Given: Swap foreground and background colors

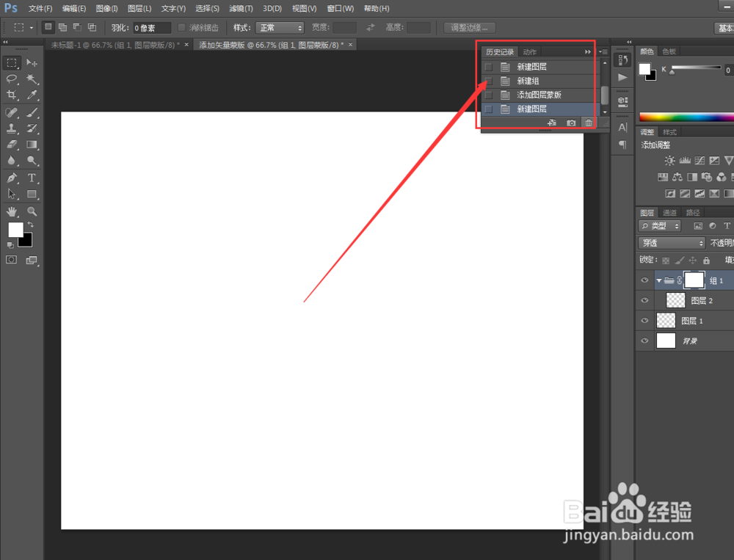Looking at the screenshot, I should 31,225.
